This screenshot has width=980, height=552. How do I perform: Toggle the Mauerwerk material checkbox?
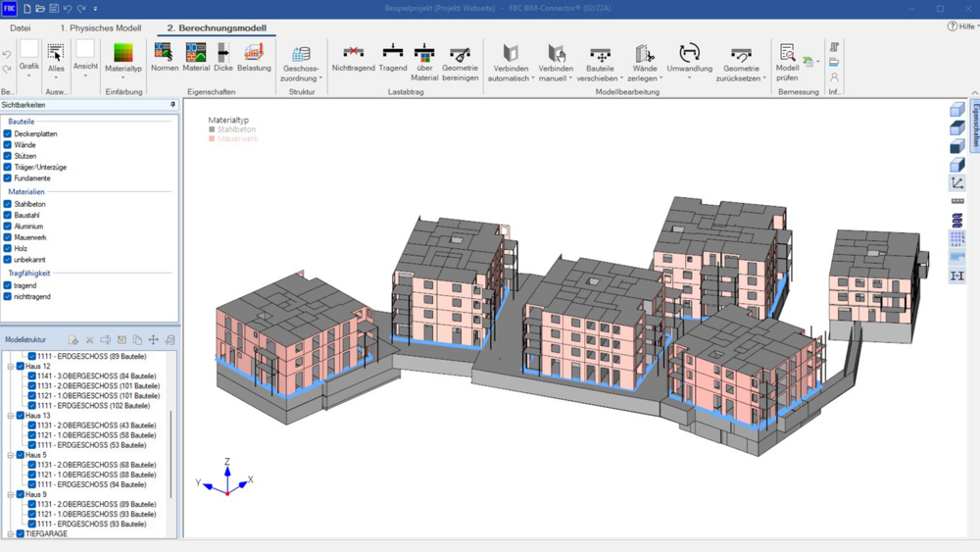tap(8, 237)
